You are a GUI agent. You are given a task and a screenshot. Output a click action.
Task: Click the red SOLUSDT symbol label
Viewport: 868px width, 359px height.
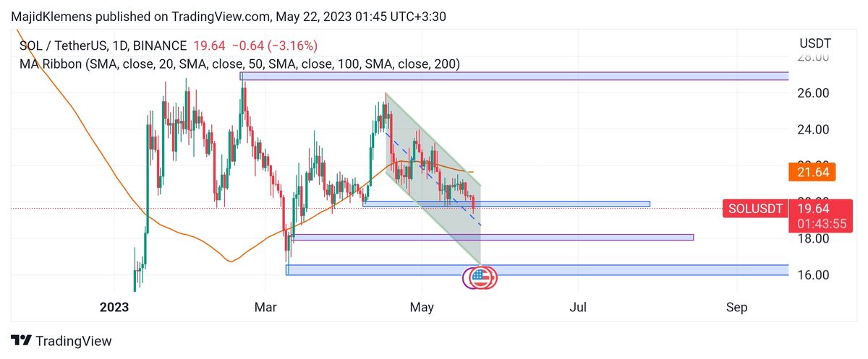coord(754,209)
